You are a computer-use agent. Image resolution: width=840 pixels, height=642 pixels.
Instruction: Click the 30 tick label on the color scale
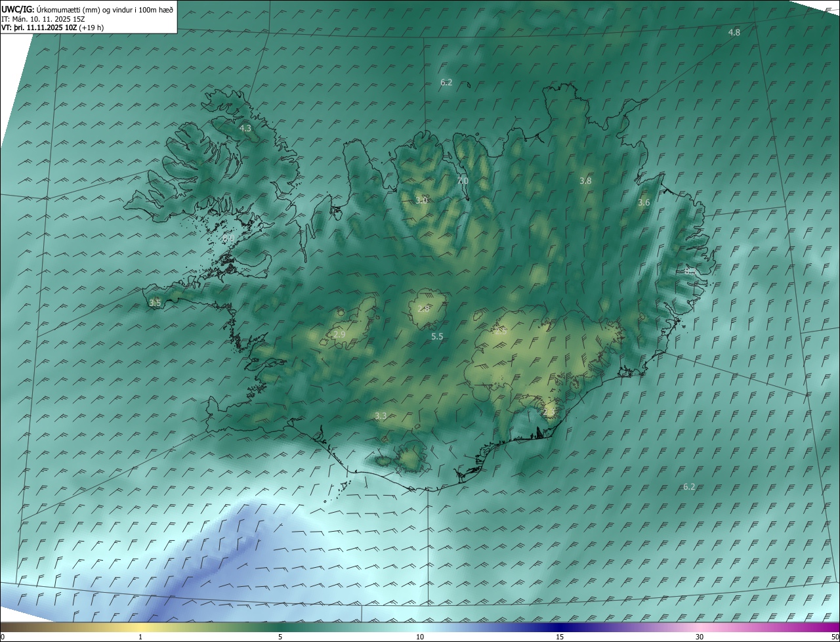[700, 637]
